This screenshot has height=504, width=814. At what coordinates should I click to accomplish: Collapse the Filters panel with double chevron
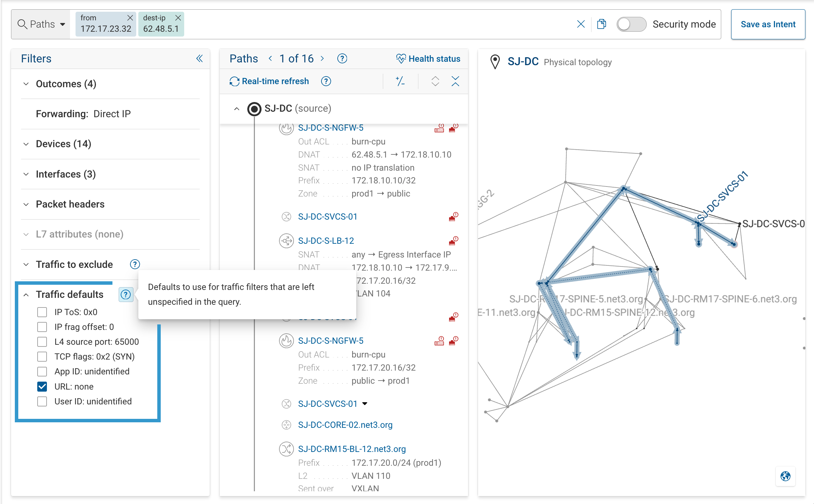[x=199, y=59]
